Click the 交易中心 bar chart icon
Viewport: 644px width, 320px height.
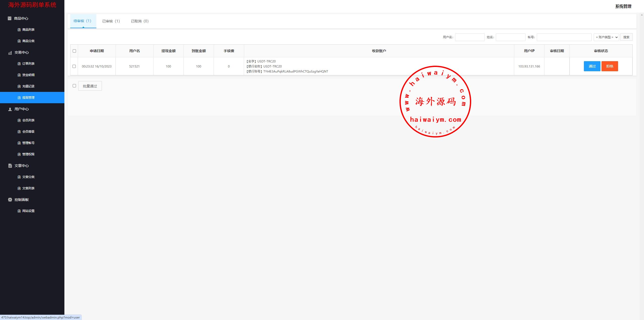(10, 52)
